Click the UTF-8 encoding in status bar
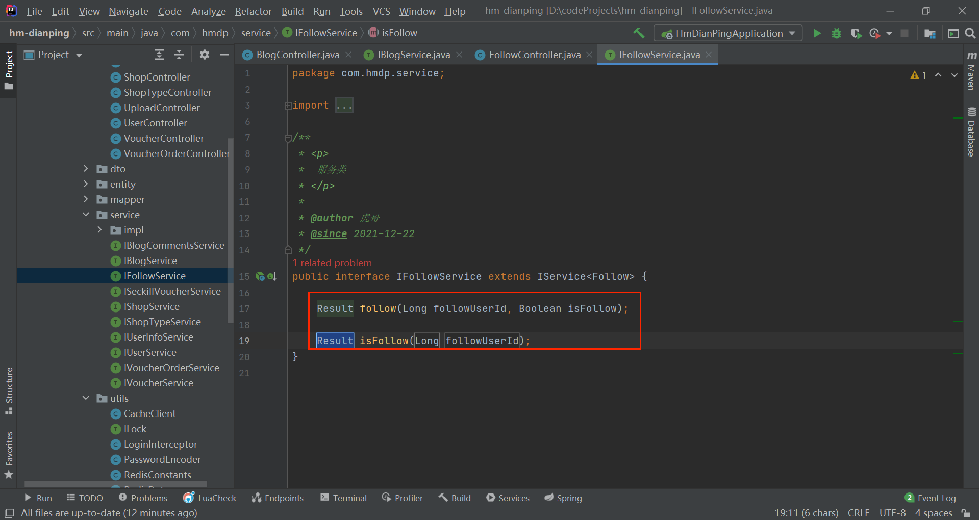Screen dimensions: 980x520 (x=892, y=513)
